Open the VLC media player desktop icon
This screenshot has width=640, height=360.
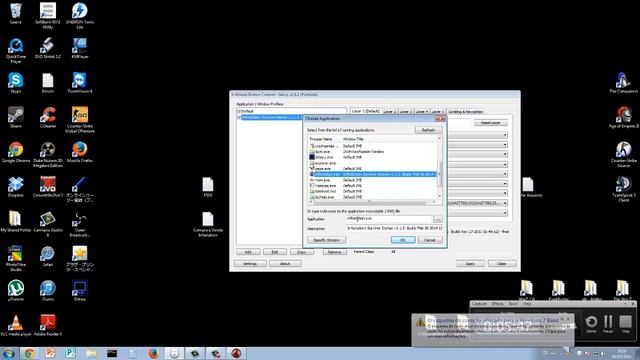(x=16, y=326)
